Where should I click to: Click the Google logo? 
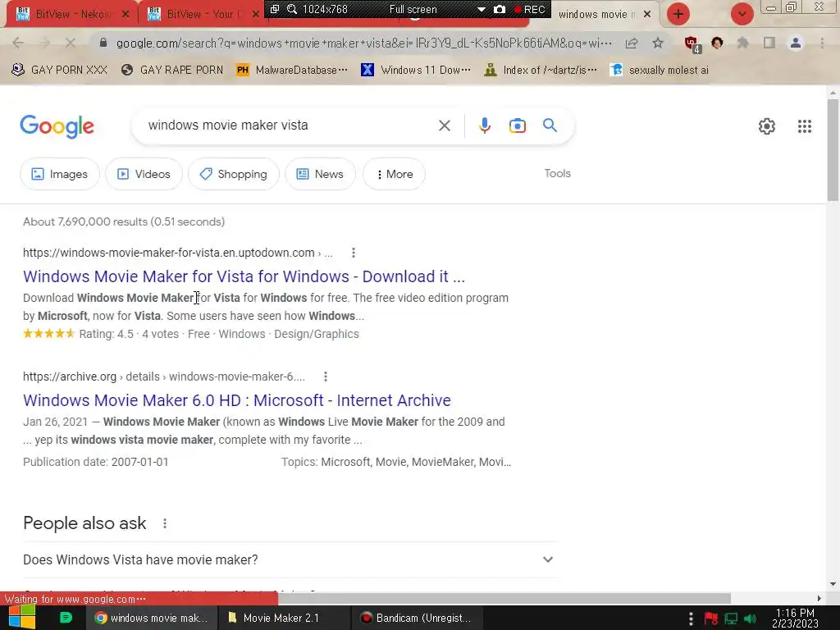[x=57, y=126]
